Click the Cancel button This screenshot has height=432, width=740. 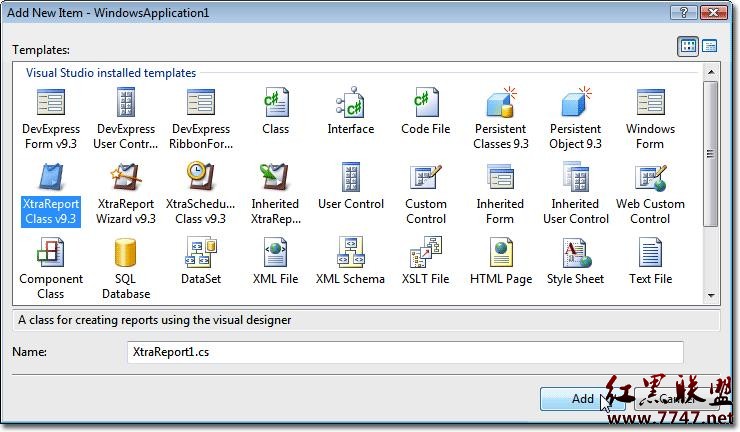pyautogui.click(x=677, y=399)
